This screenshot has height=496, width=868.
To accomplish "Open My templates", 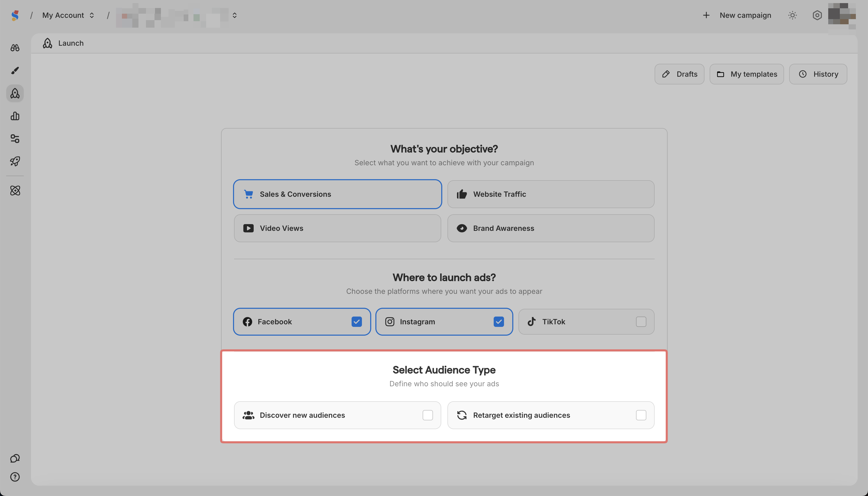I will (746, 74).
